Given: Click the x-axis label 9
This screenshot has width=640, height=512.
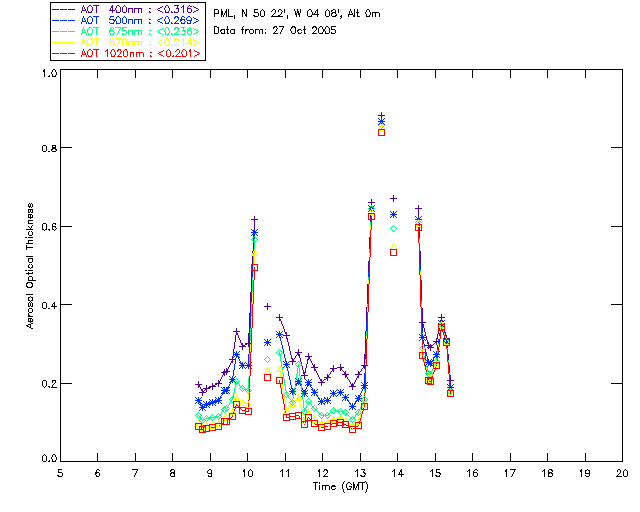Looking at the screenshot, I should [x=210, y=473].
